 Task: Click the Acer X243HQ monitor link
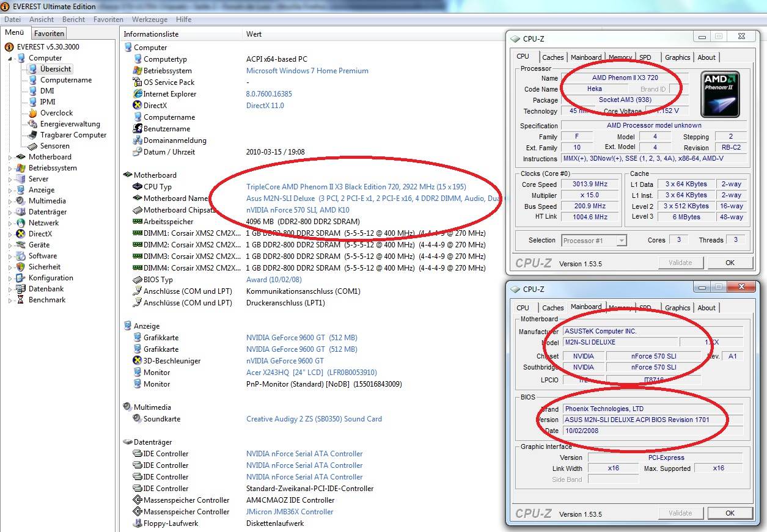click(x=311, y=373)
